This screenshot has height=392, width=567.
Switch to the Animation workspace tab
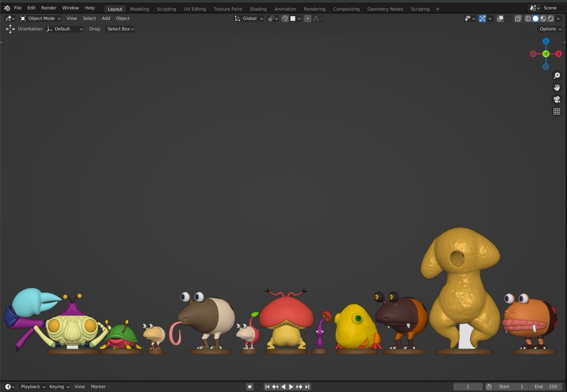[285, 9]
